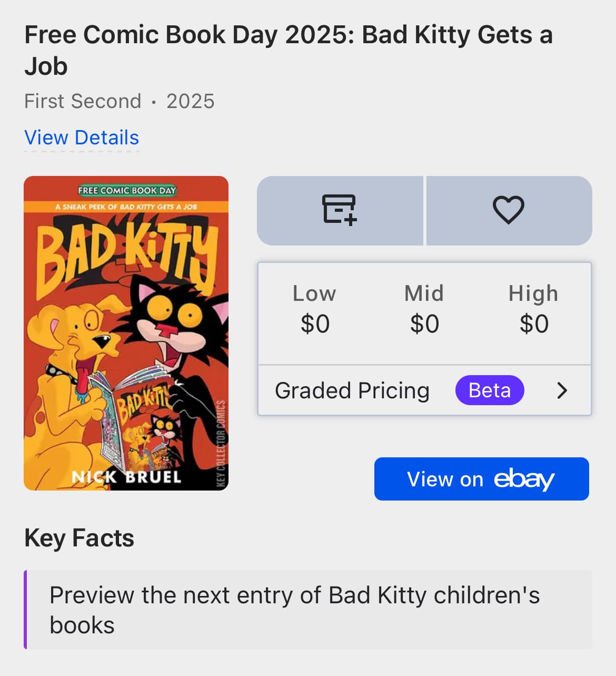
Task: Tap the Free Comic Book Day title
Action: [x=289, y=50]
